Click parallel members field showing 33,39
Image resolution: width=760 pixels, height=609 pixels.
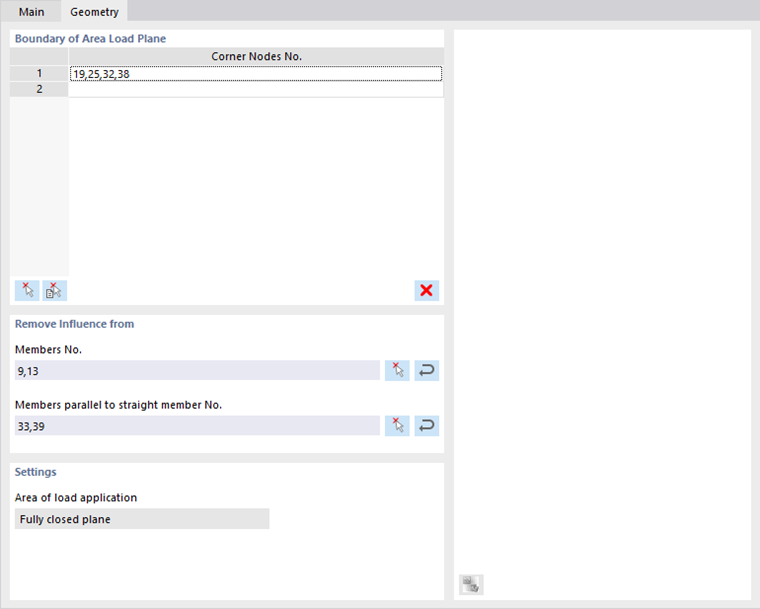pos(197,426)
